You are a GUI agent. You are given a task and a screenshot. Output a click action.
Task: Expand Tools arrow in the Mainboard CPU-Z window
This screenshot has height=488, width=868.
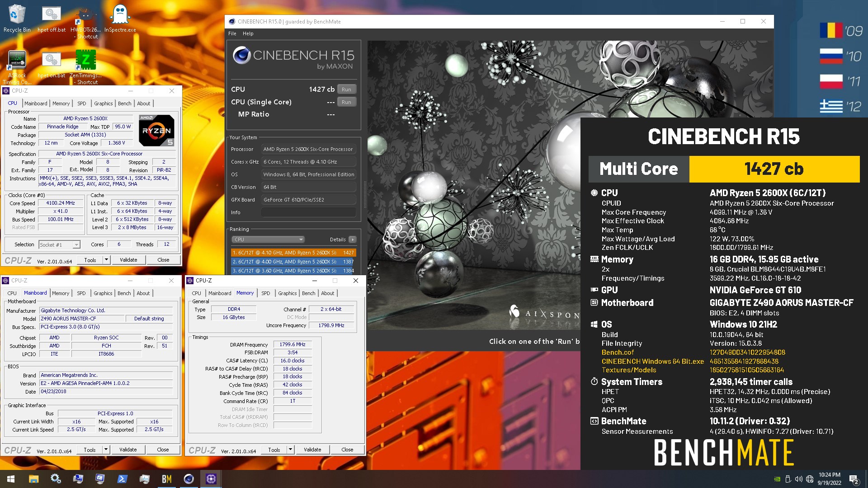tap(106, 450)
